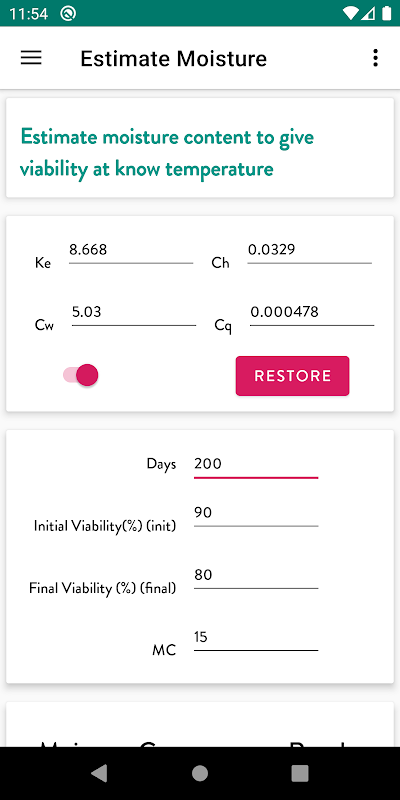Tap the recent apps square button

click(300, 773)
